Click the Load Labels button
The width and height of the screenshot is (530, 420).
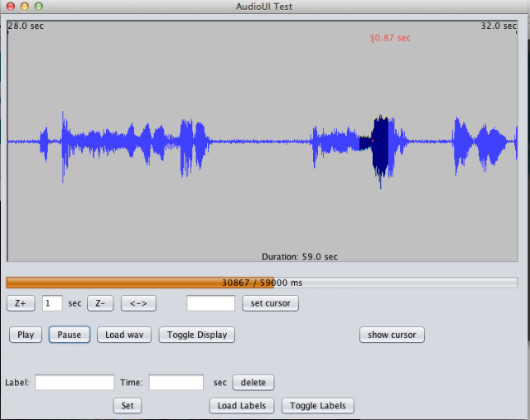pyautogui.click(x=242, y=406)
